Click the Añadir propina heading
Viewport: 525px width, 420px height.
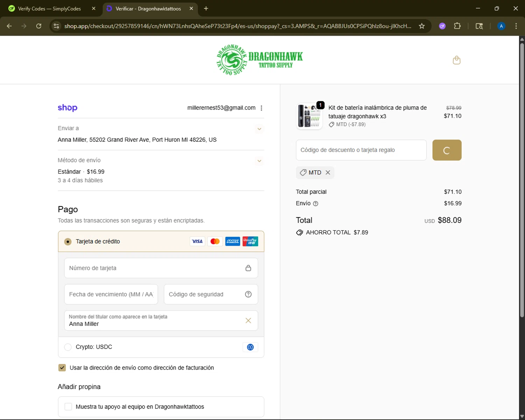pos(79,387)
